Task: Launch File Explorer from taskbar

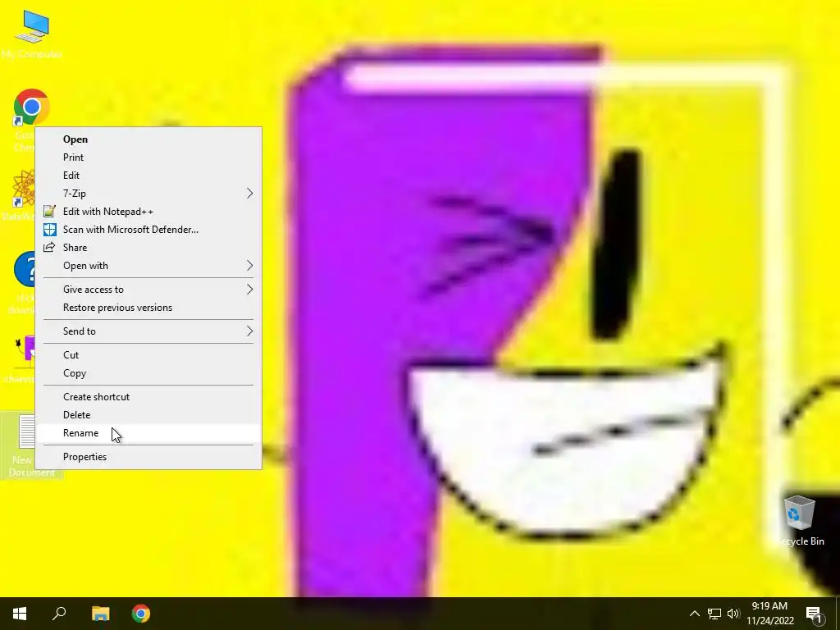Action: click(100, 614)
